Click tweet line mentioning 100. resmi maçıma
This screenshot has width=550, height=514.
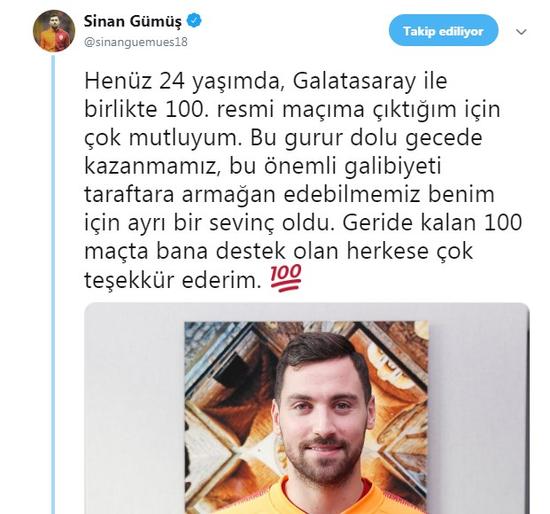(x=292, y=110)
